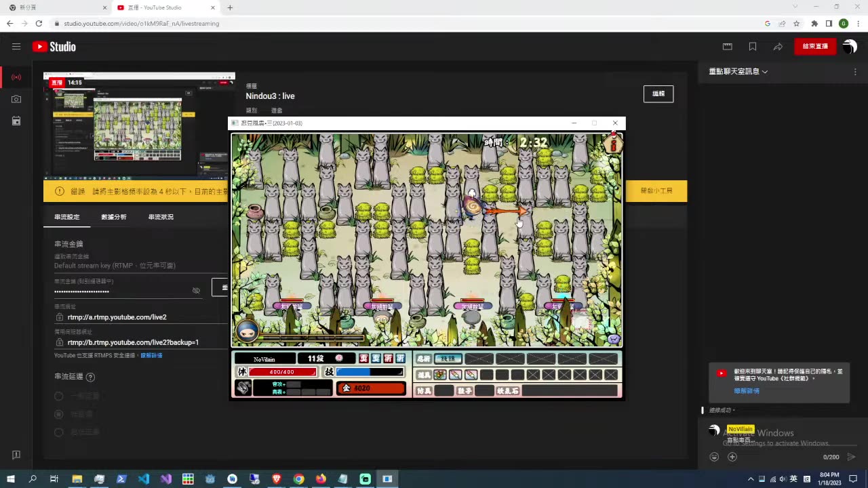
Task: Click the clip/film icon in the Studio header
Action: tap(728, 47)
